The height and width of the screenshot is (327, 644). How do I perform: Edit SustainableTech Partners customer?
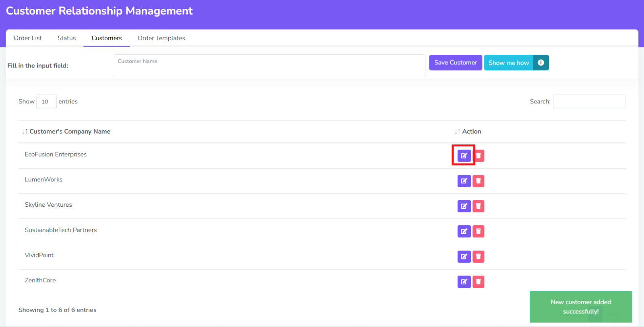pos(464,231)
